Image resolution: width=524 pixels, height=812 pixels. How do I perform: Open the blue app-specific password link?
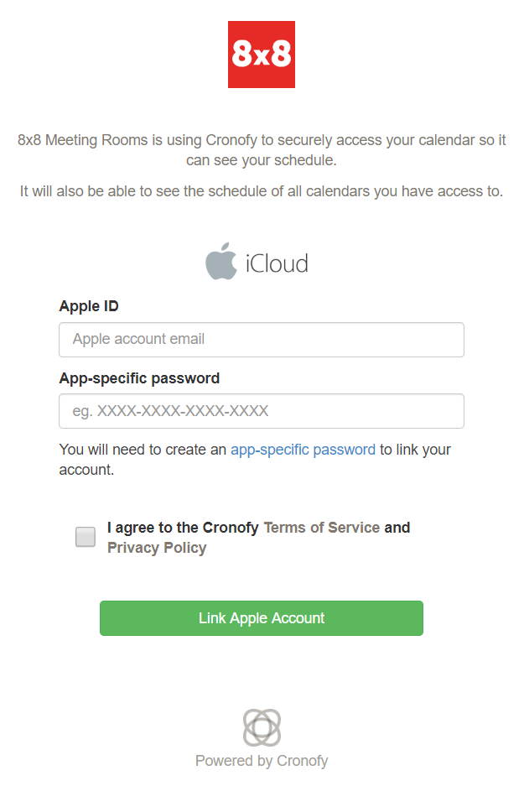pyautogui.click(x=303, y=450)
